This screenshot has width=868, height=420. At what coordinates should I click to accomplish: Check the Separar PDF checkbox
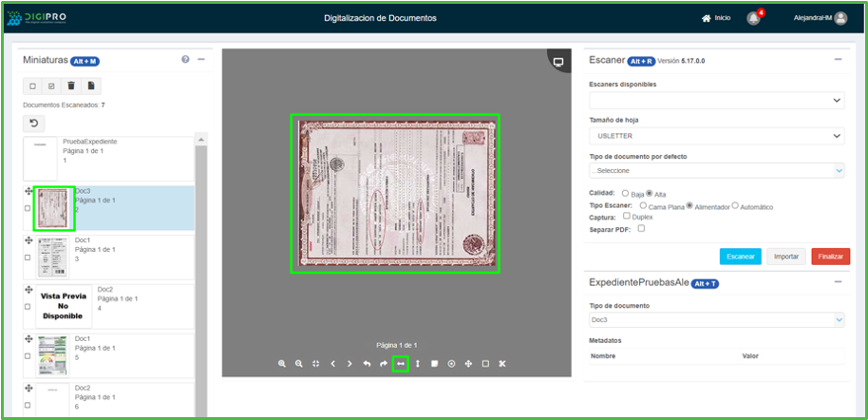pos(641,229)
